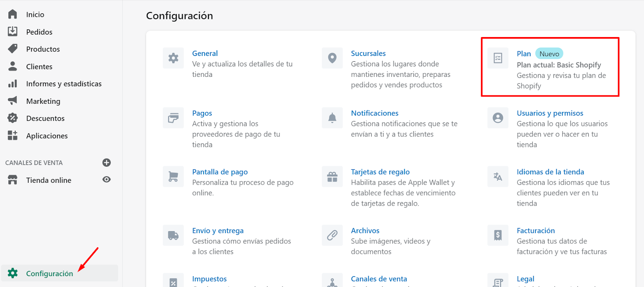
Task: Click the Descuentos badge icon
Action: coord(12,118)
